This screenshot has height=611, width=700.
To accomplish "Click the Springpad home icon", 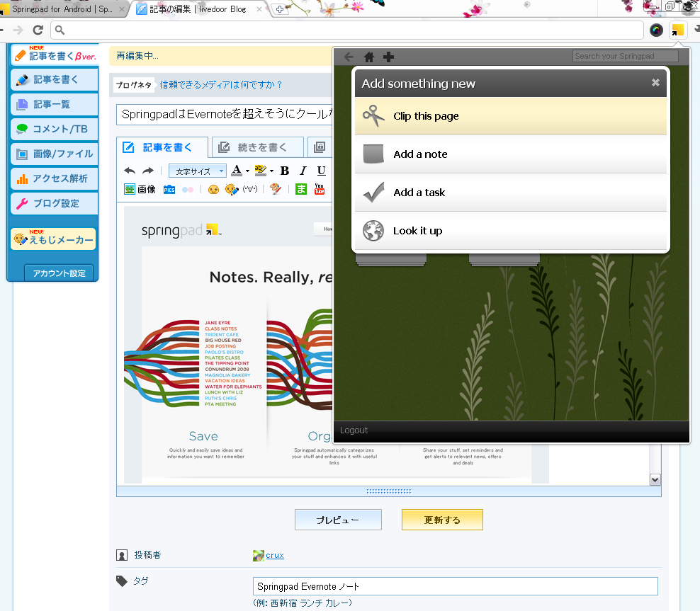I will point(369,57).
